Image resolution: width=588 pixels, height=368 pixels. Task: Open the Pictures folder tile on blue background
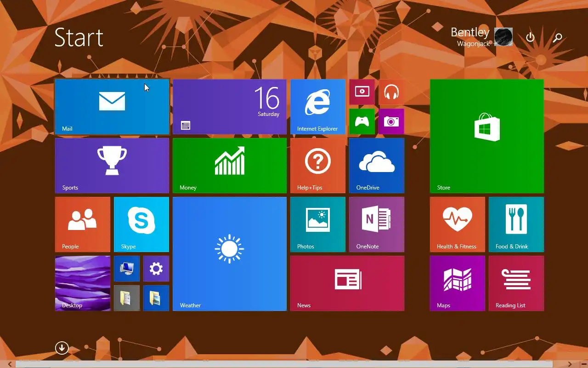click(x=156, y=298)
